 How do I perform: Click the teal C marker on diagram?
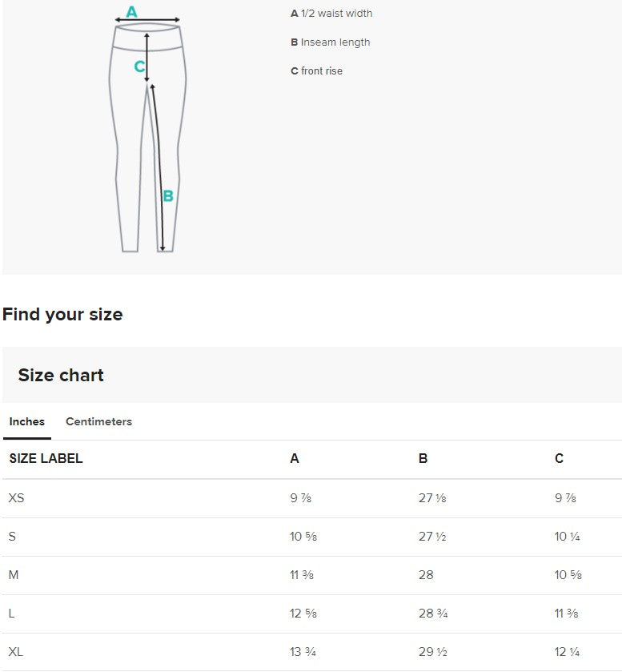139,66
